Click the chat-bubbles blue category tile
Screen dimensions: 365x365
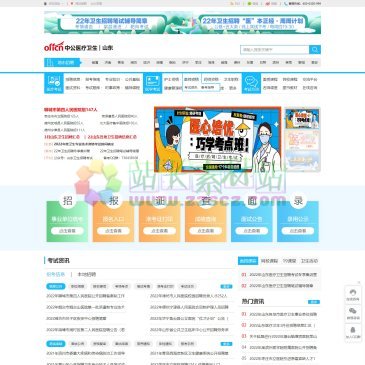[251, 83]
